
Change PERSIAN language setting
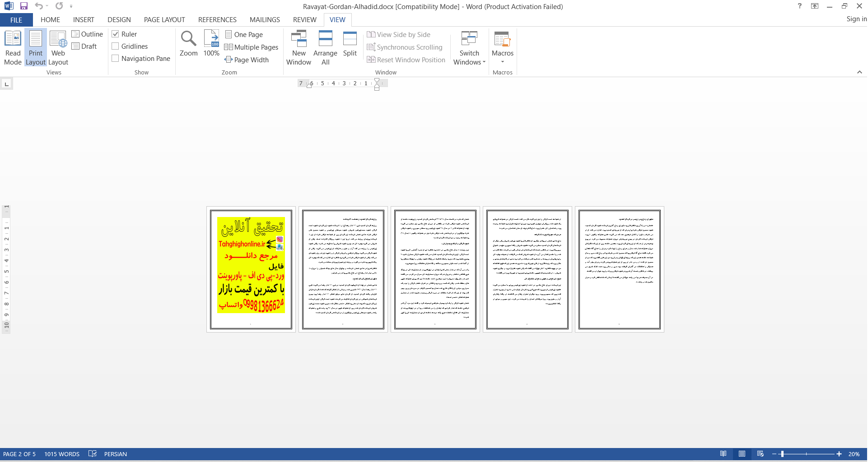point(116,454)
